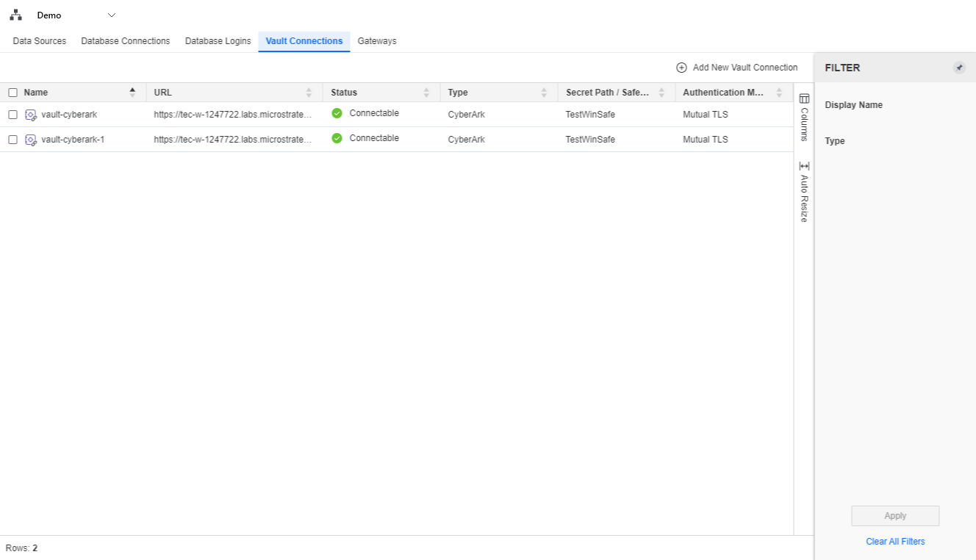Image resolution: width=976 pixels, height=560 pixels.
Task: Click the plus icon for Add New Vault Connection
Action: click(x=681, y=68)
